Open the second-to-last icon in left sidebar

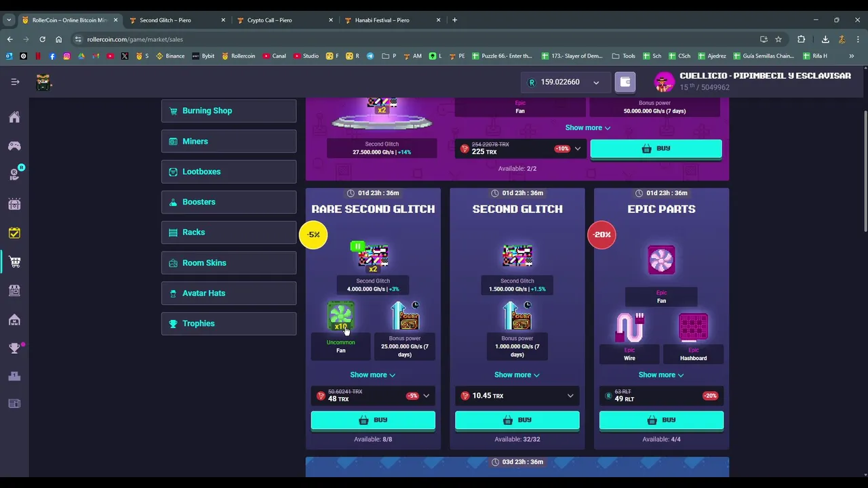coord(14,377)
